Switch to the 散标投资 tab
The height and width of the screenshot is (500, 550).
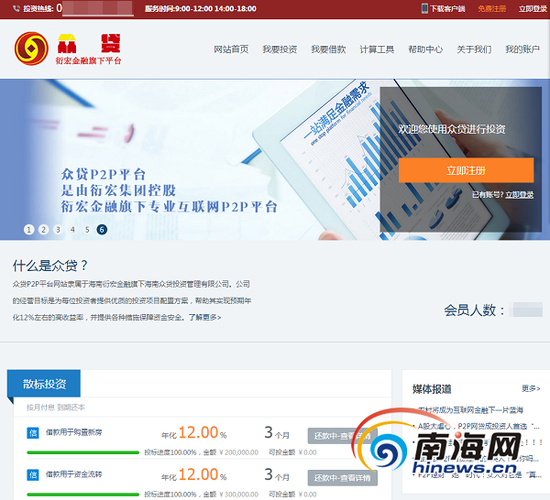[x=44, y=384]
